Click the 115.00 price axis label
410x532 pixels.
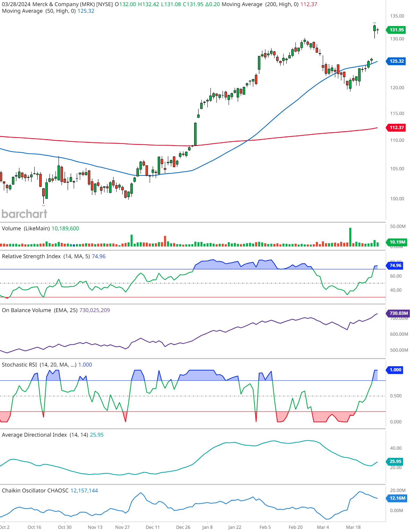(x=397, y=113)
